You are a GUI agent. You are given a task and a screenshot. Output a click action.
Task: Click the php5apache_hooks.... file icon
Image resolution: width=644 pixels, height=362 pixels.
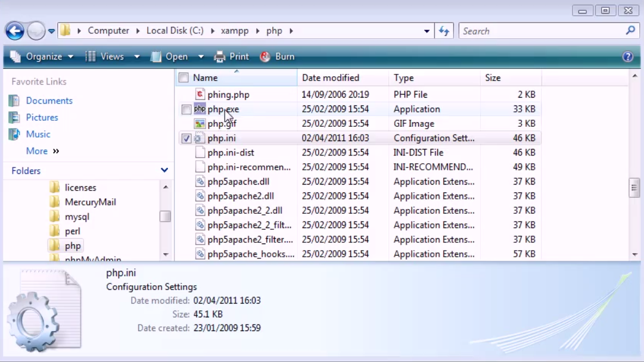coord(200,254)
